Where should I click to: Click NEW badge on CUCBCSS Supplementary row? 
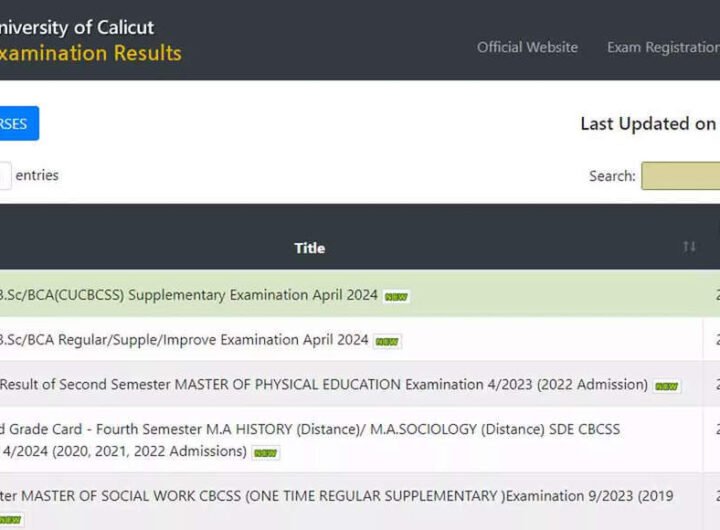(x=397, y=296)
